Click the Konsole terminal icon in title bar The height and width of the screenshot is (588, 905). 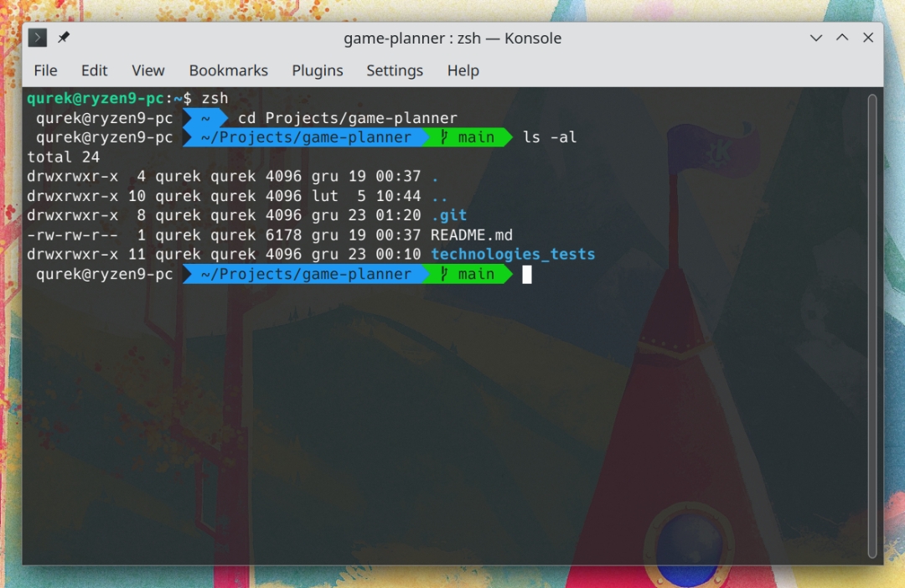click(38, 38)
